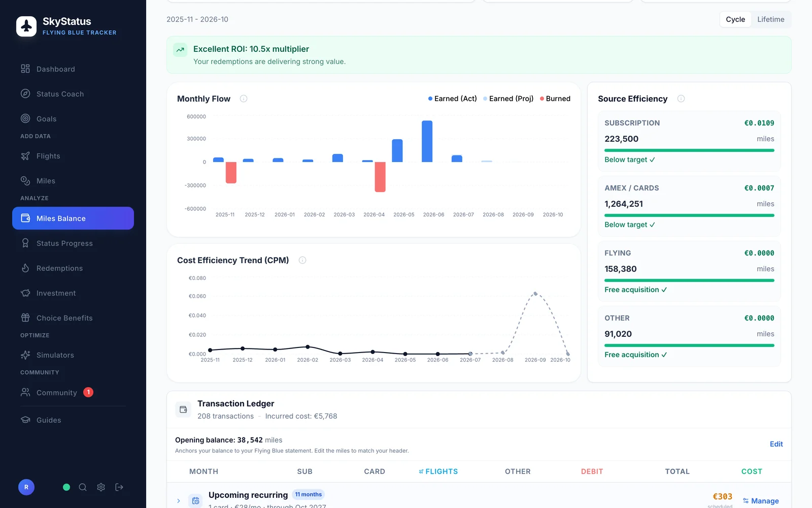Switch to the Cycle view

tap(735, 19)
